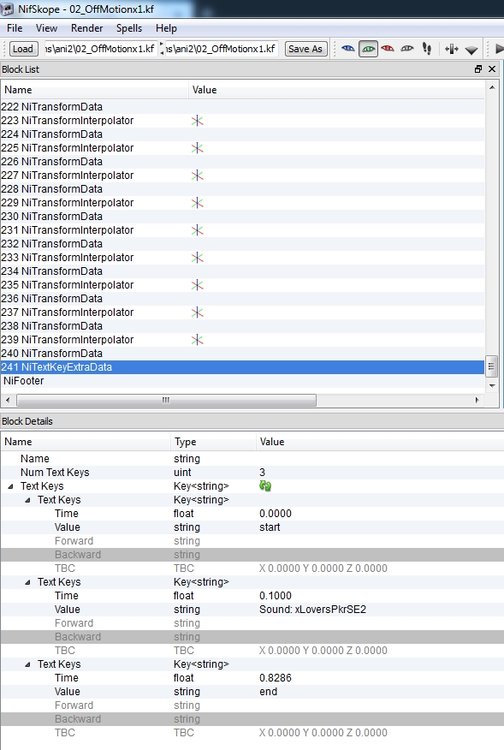Collapse the Text Keys entry with time 0.8286
The height and width of the screenshot is (750, 504).
(x=28, y=664)
